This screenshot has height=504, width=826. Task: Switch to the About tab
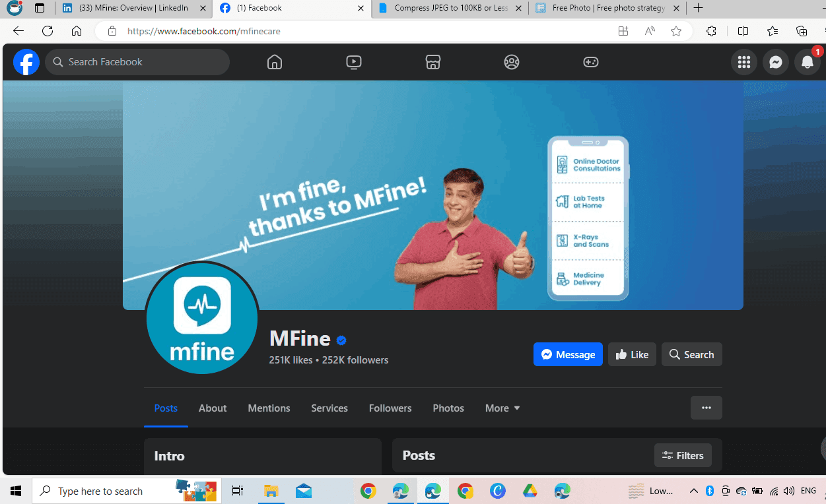tap(213, 408)
